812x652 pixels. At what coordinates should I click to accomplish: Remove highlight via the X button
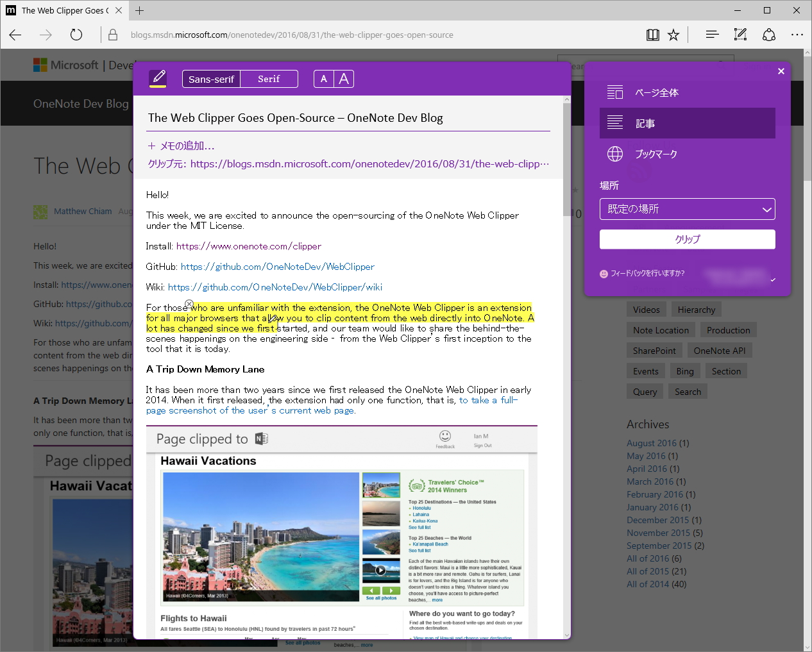[189, 304]
